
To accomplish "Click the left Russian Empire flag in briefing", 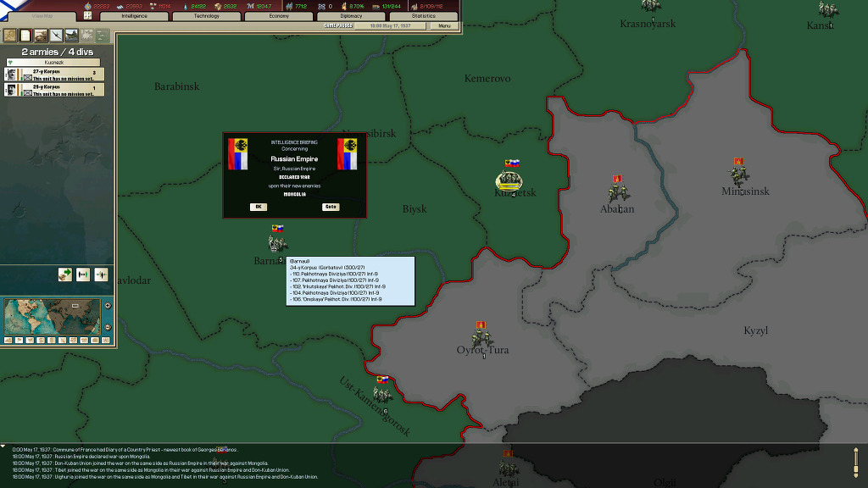I will pyautogui.click(x=237, y=154).
